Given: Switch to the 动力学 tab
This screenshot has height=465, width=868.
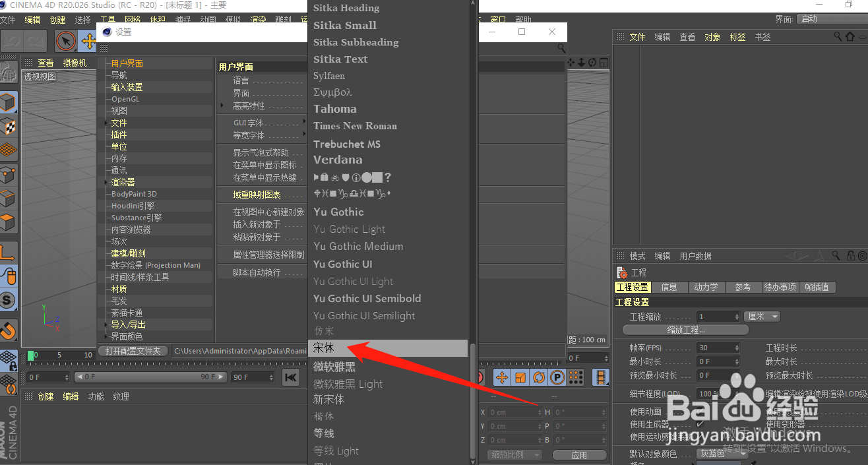Looking at the screenshot, I should coord(706,287).
